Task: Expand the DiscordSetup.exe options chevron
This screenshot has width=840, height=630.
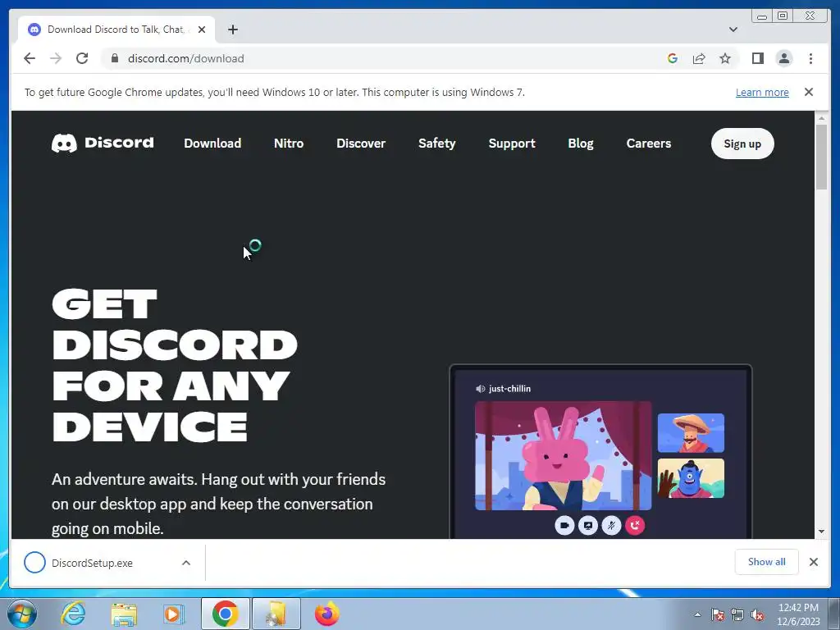Action: [x=186, y=563]
